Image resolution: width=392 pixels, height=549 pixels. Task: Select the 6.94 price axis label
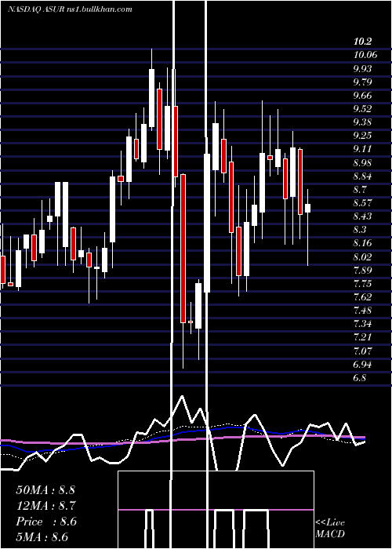(x=362, y=365)
